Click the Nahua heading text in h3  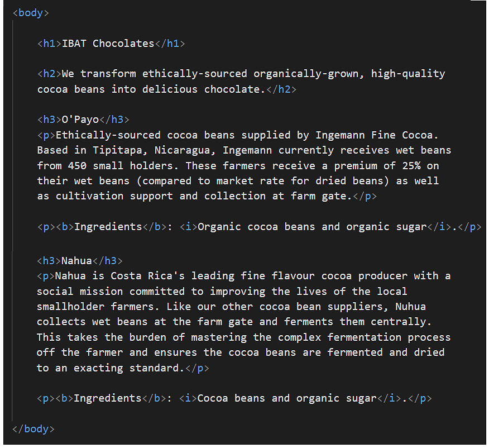click(76, 261)
